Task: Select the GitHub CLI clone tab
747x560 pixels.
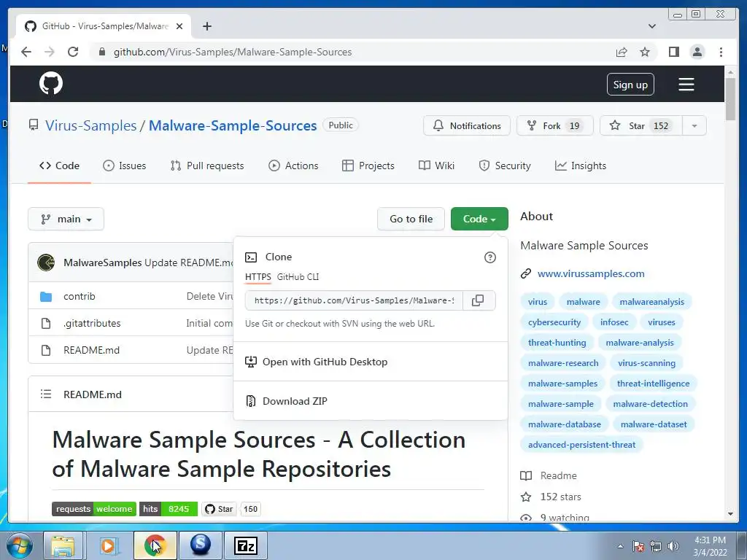Action: pyautogui.click(x=298, y=276)
